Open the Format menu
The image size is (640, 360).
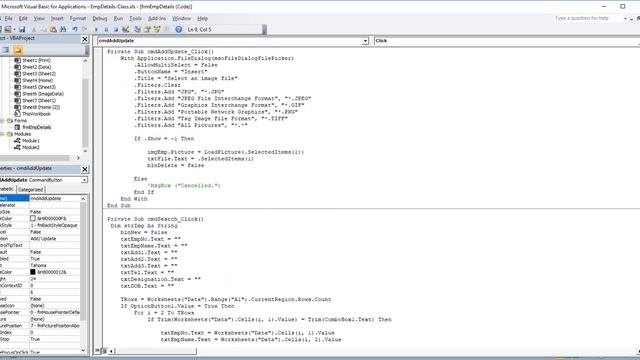[x=78, y=18]
